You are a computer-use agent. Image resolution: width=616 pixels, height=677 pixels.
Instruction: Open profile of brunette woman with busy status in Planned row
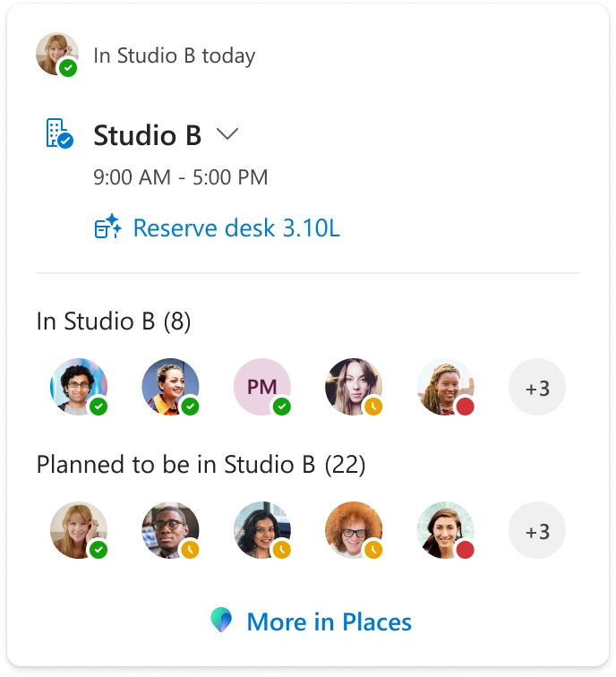coord(446,530)
